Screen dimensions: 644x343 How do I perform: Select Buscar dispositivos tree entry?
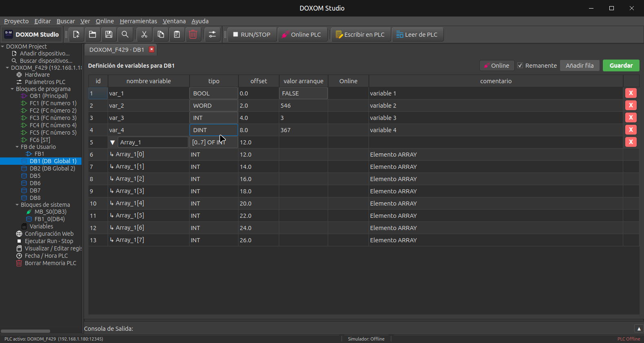(x=46, y=61)
